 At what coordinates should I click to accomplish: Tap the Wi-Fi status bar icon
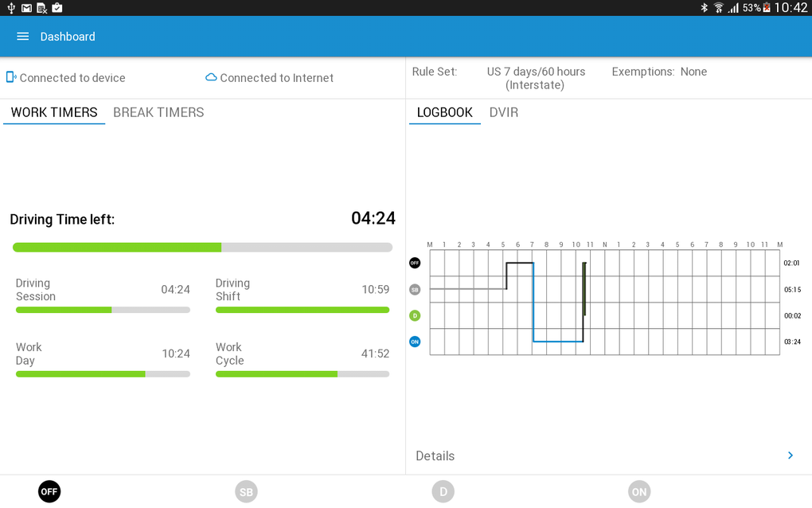718,8
